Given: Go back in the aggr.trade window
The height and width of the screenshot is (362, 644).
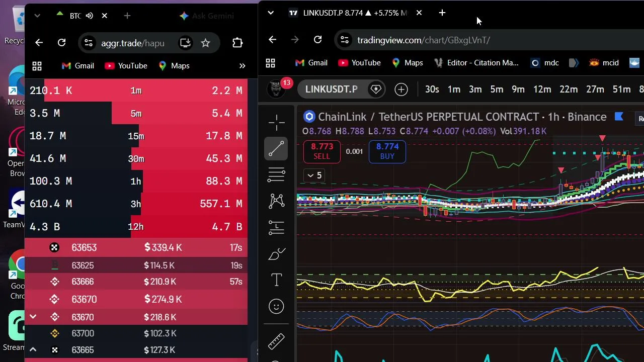Looking at the screenshot, I should pyautogui.click(x=39, y=43).
